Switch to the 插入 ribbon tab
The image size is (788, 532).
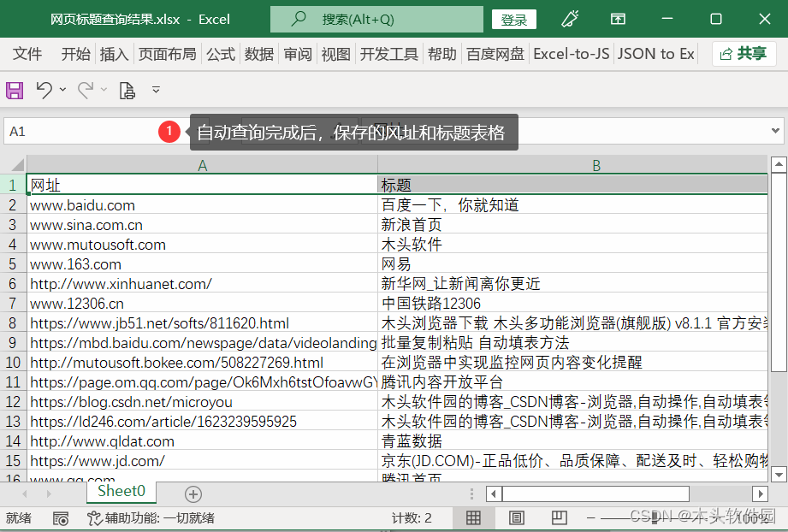pos(114,54)
